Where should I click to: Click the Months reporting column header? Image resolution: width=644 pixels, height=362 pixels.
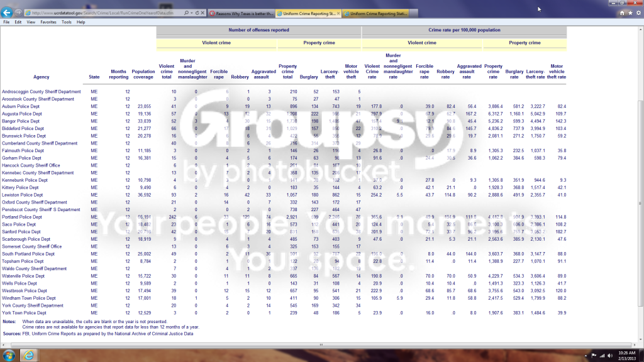coord(119,74)
